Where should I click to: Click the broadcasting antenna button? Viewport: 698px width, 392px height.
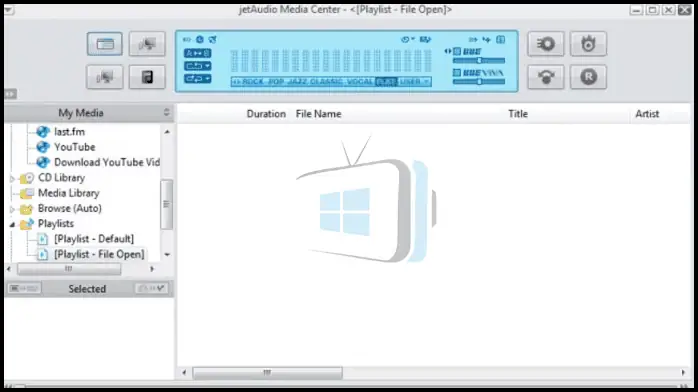tap(546, 77)
